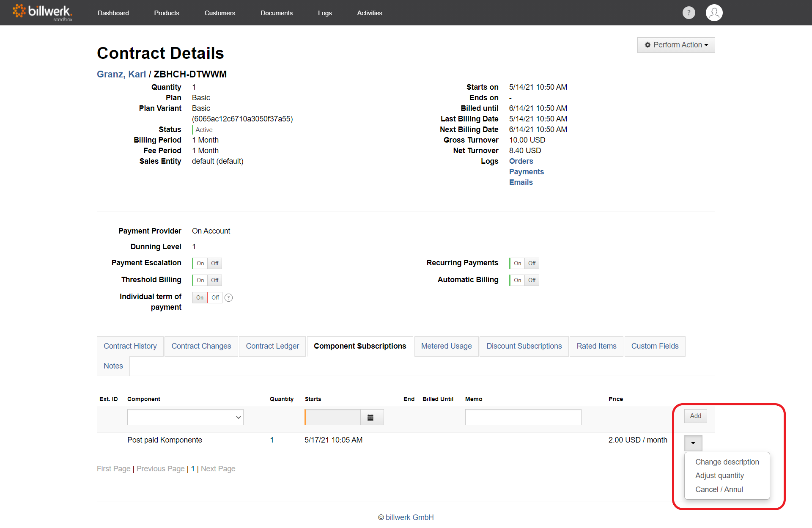Open the Products navigation item

coord(167,13)
